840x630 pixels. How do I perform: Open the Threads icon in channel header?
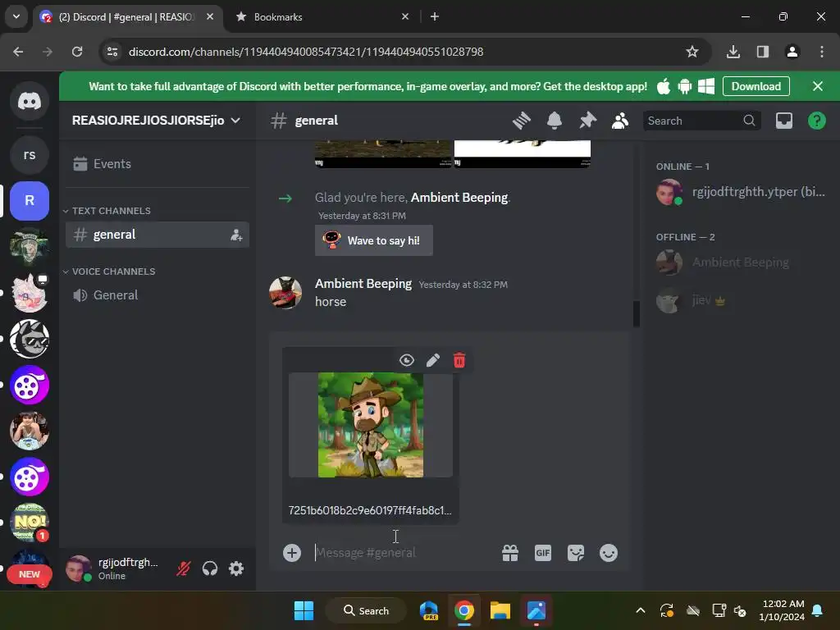pos(521,121)
